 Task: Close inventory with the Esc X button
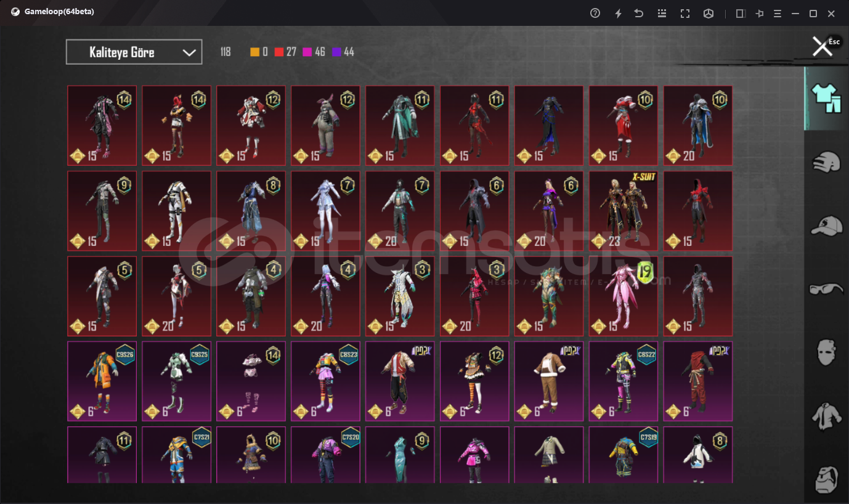tap(823, 46)
